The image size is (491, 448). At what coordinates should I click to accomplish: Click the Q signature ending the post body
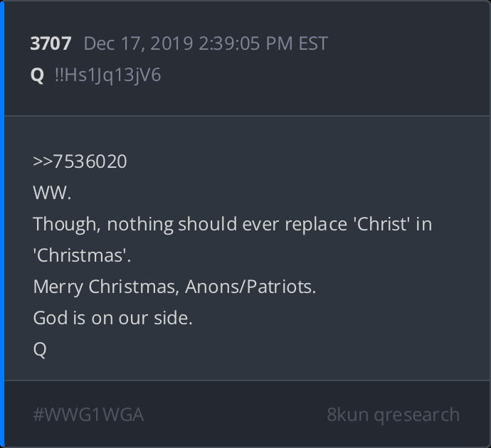40,349
